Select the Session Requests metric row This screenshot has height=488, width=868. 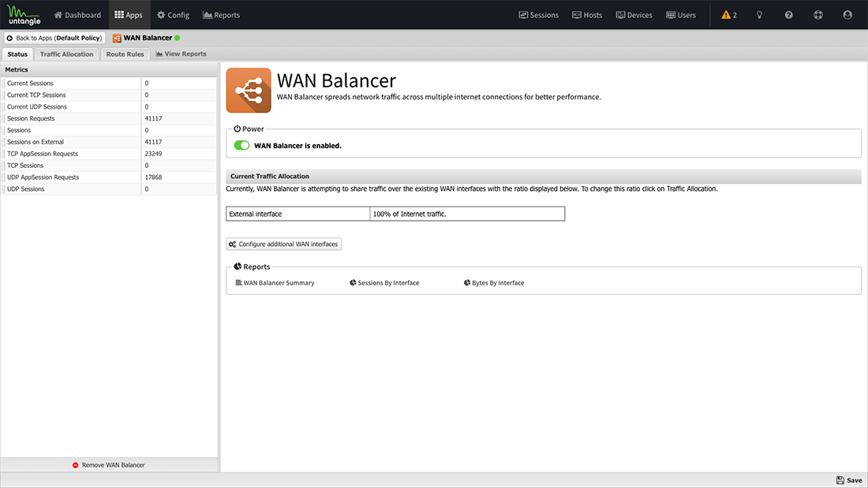pos(109,118)
